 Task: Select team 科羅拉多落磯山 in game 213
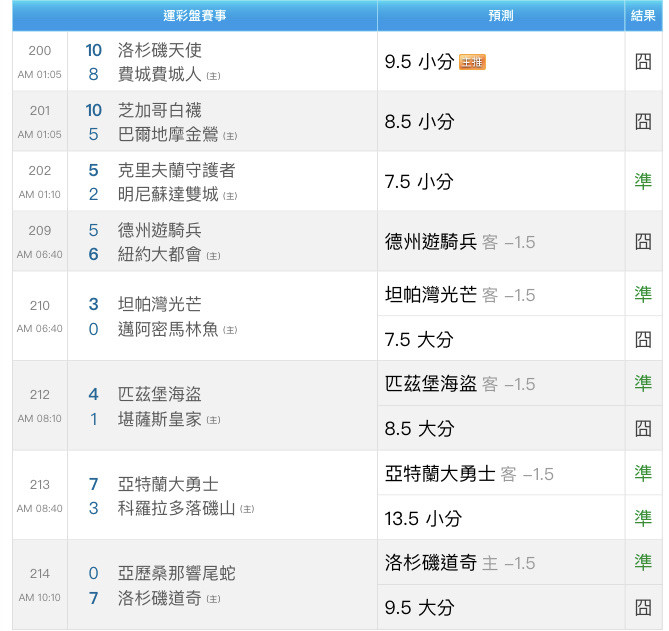[176, 509]
